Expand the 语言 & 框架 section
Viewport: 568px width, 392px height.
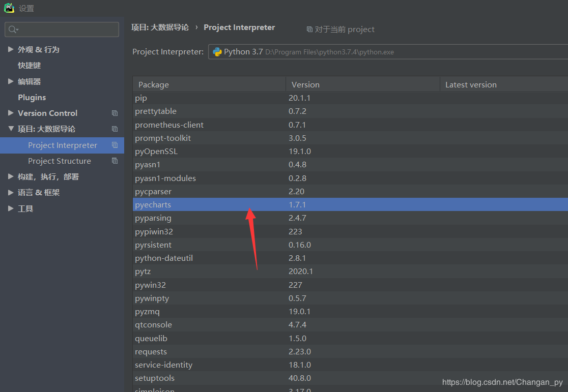11,193
